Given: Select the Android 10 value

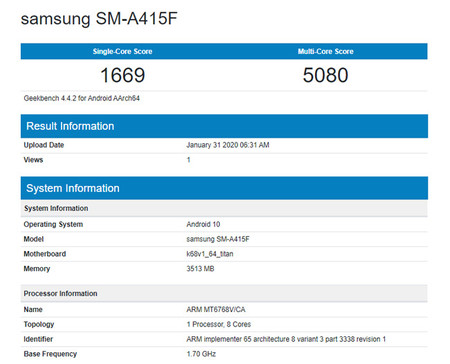Looking at the screenshot, I should click(203, 224).
